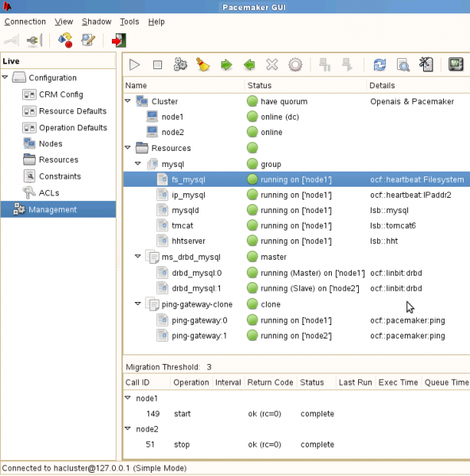Click the login/connect plug icon

click(x=12, y=41)
